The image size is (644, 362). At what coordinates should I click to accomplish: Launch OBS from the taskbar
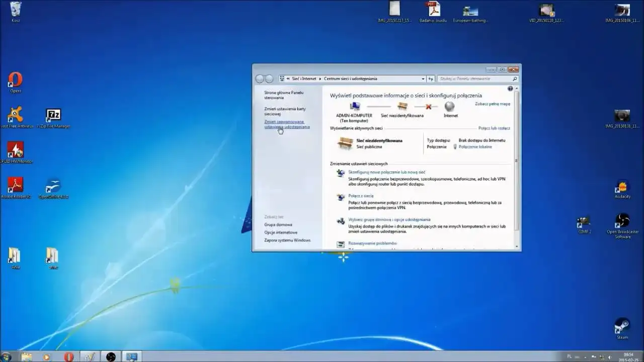point(110,357)
